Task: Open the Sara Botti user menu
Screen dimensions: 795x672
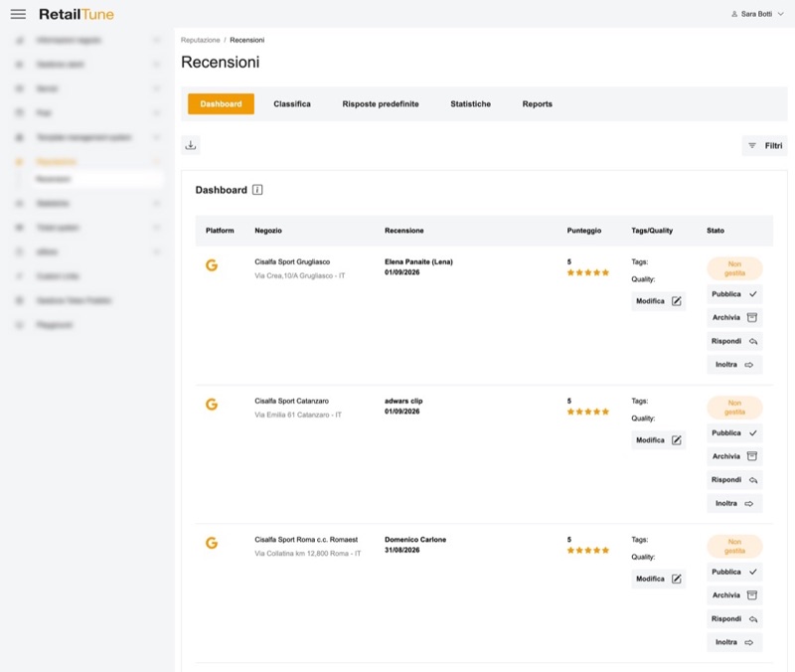Action: point(757,14)
